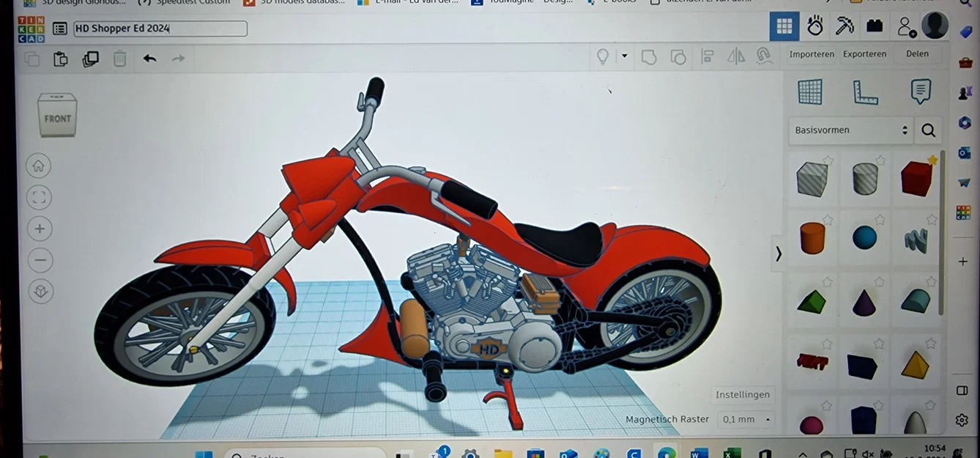Image resolution: width=980 pixels, height=458 pixels.
Task: Collapse the shapes panel with the chevron
Action: pyautogui.click(x=778, y=254)
